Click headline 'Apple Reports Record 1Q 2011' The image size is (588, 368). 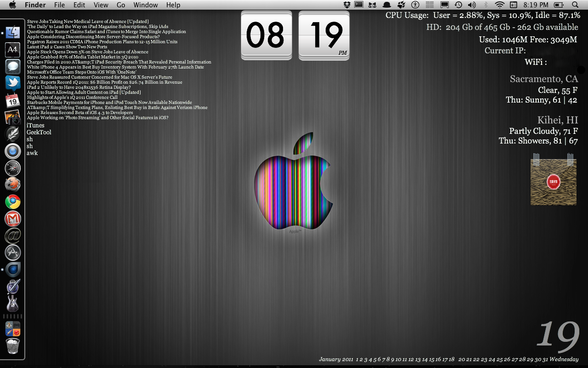[105, 82]
